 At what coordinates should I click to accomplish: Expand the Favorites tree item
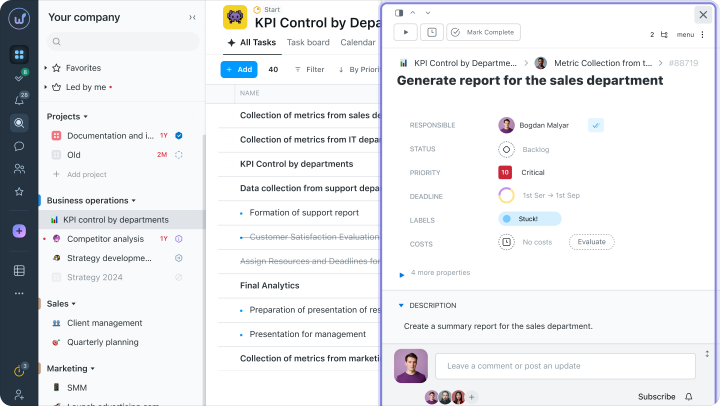[46, 68]
